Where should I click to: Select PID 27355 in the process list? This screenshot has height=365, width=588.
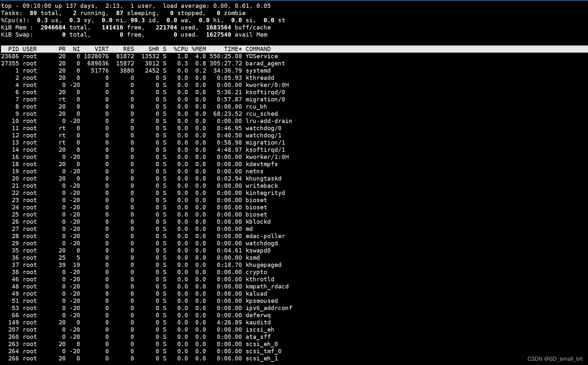10,63
